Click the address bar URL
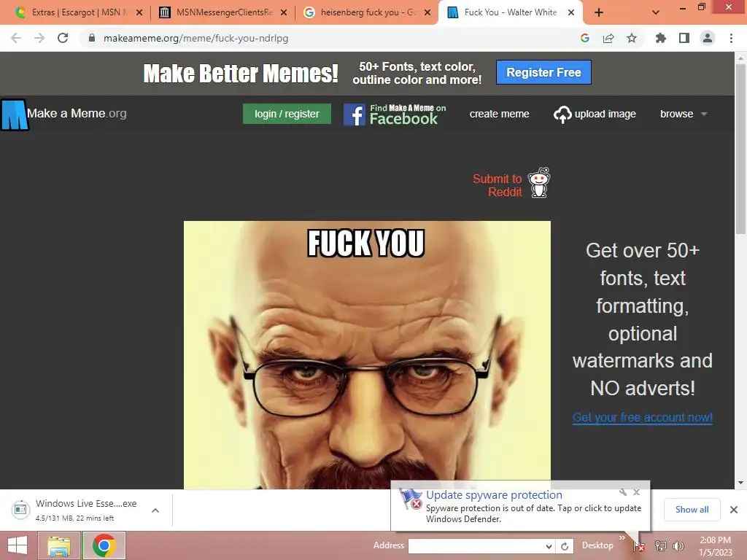This screenshot has width=747, height=560. click(196, 38)
